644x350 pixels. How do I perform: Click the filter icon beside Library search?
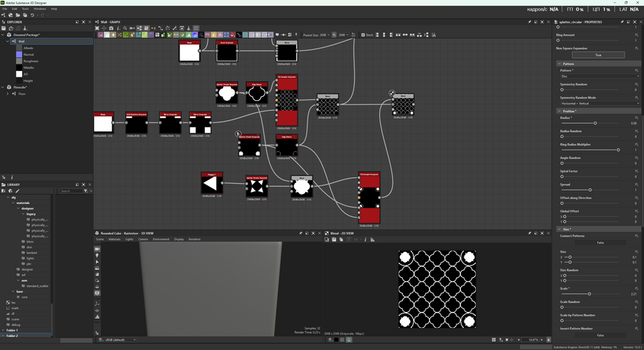click(x=85, y=191)
